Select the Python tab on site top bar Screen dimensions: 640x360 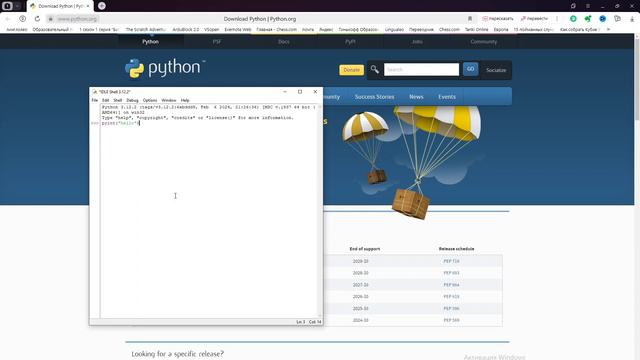151,42
